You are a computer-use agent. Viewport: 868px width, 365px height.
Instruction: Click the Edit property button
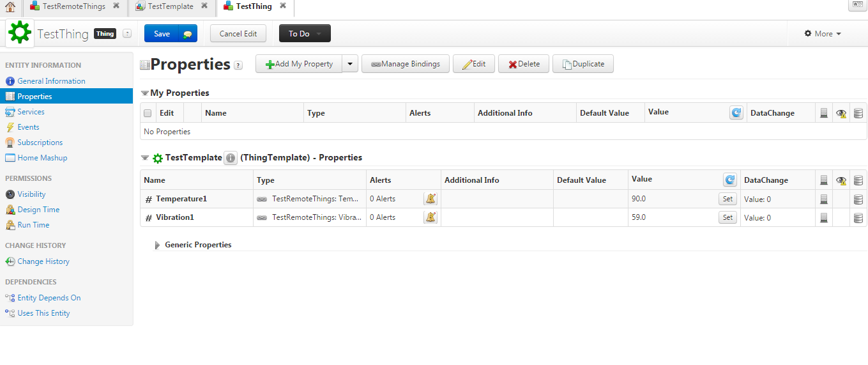[x=474, y=64]
